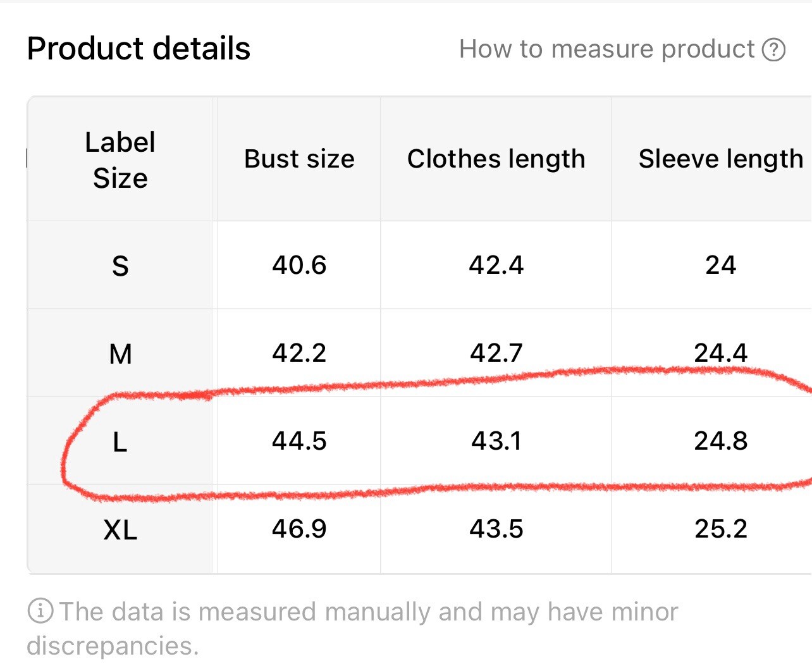The height and width of the screenshot is (666, 812).
Task: Click the measured manually disclaimer text
Action: 352,628
